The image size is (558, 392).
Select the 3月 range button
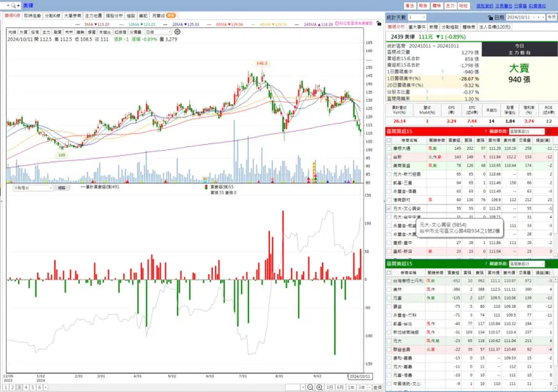[x=330, y=387]
